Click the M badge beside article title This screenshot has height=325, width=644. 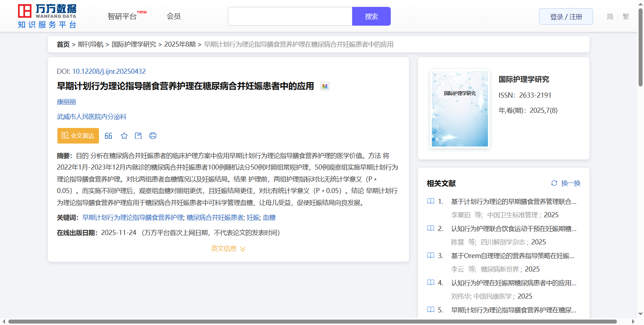(x=325, y=86)
